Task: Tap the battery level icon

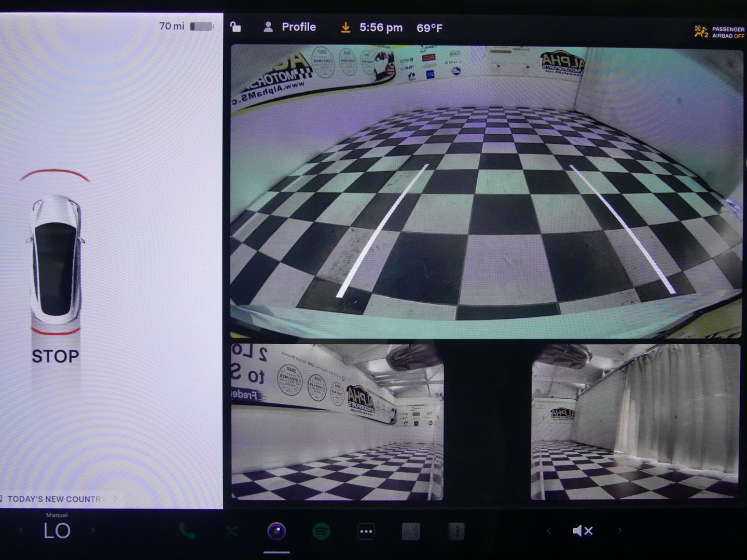Action: click(x=202, y=26)
